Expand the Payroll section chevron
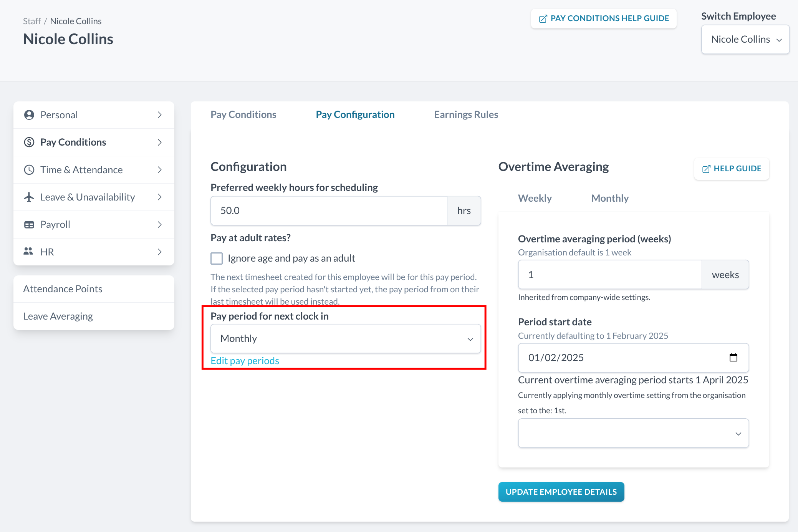 [x=160, y=225]
